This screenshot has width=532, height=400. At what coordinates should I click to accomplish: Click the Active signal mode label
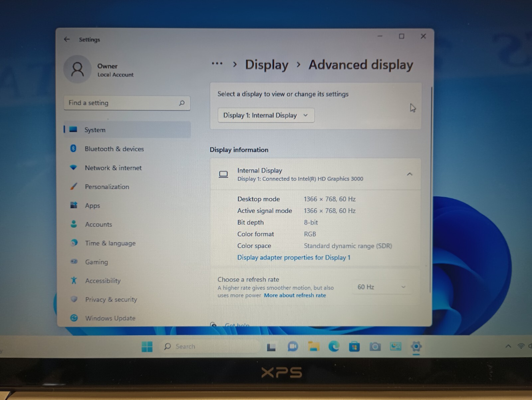tap(264, 211)
